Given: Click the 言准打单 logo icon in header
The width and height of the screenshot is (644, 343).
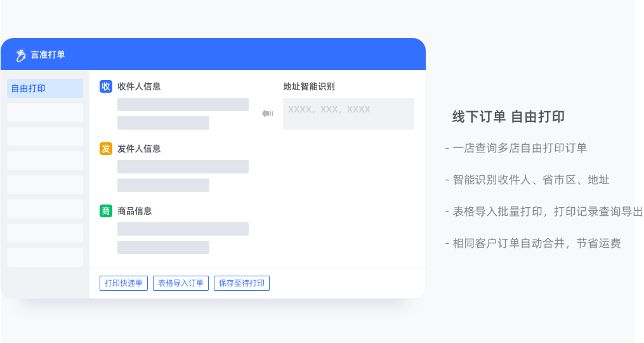Looking at the screenshot, I should coord(20,55).
